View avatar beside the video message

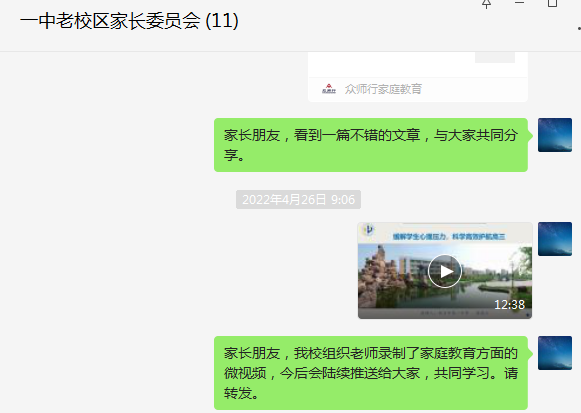(x=555, y=239)
